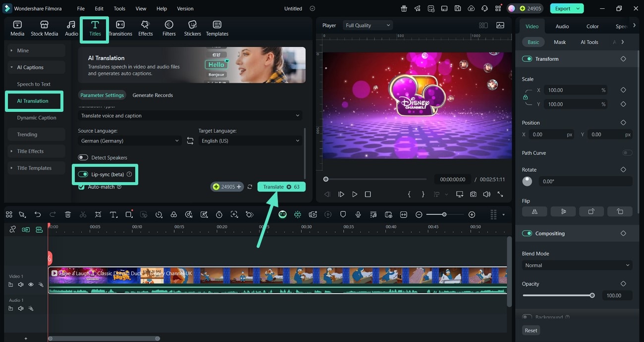Save the project with the floppy disk icon
644x342 pixels.
(458, 8)
